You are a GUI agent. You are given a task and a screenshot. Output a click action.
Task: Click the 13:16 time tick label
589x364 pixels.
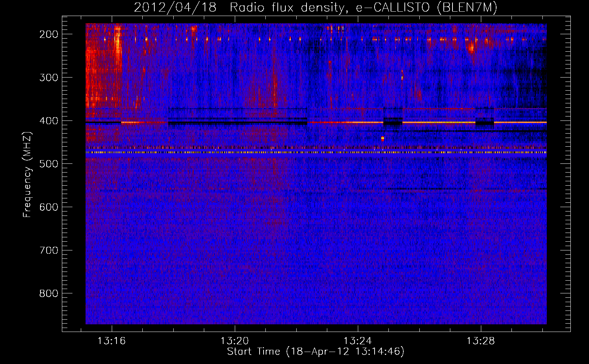111,341
